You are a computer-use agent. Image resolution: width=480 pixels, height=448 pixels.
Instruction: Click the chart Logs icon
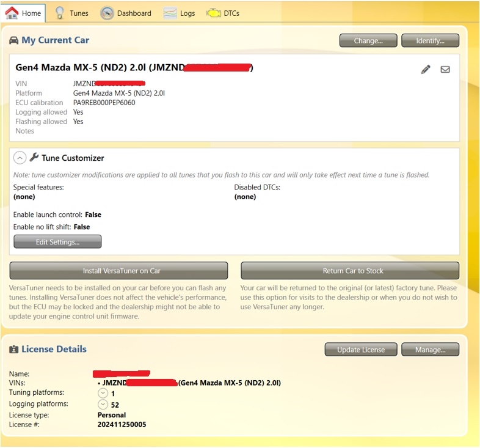[x=170, y=13]
